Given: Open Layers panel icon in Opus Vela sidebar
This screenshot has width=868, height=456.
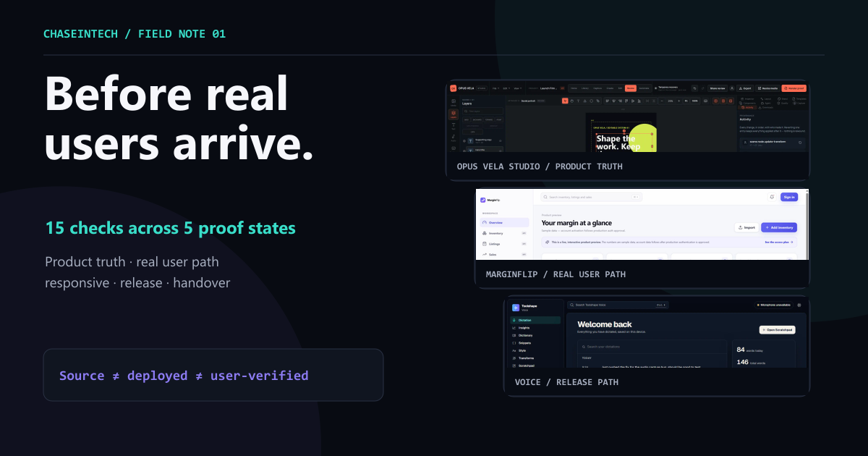Looking at the screenshot, I should pos(453,114).
